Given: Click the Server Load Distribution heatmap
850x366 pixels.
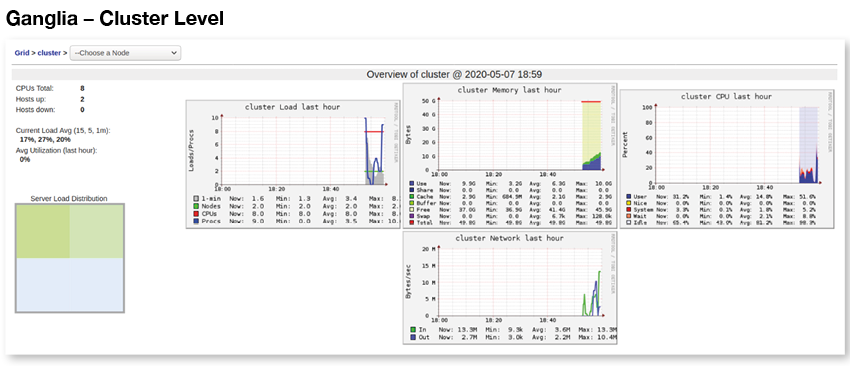Looking at the screenshot, I should [70, 258].
